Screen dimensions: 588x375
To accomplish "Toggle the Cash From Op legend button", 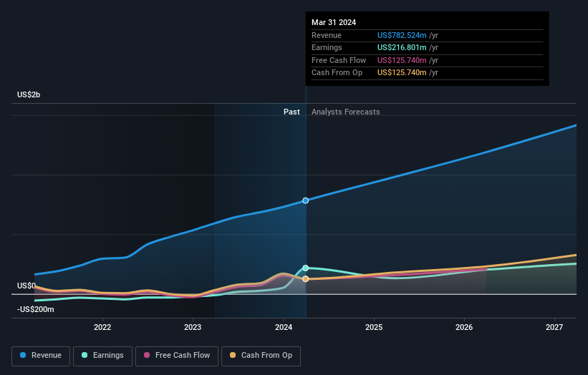I will tap(261, 356).
